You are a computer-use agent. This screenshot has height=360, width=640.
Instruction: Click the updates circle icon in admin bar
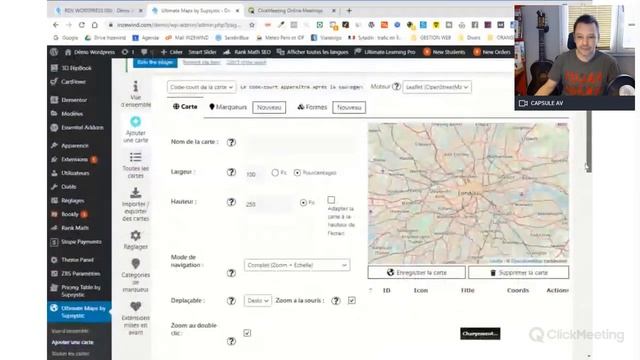coord(125,52)
